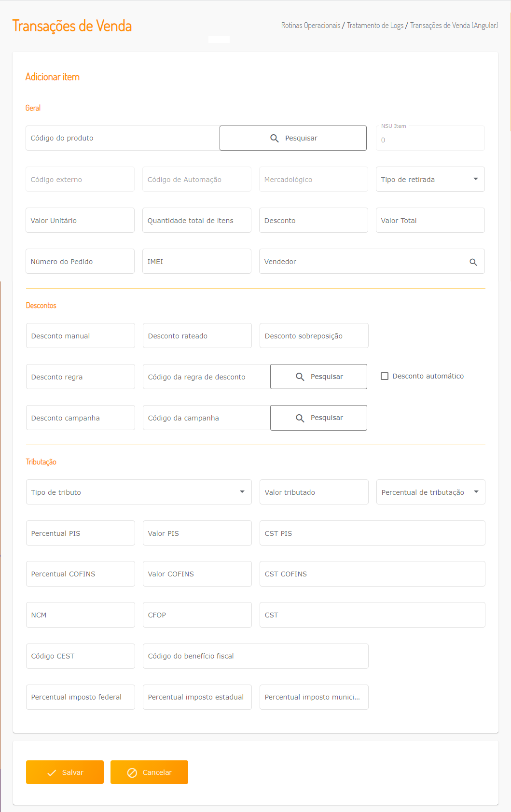Click the Pesquisar button beside Código da regra de desconto
511x812 pixels.
pos(318,377)
